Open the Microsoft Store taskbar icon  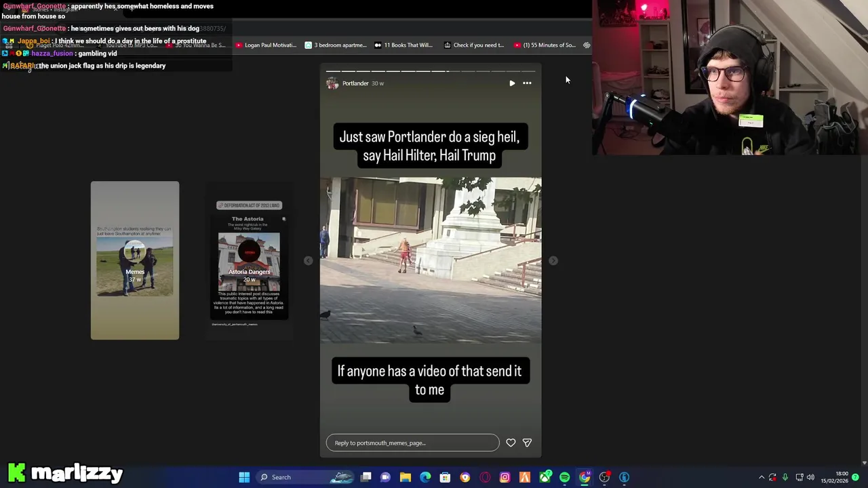[445, 477]
